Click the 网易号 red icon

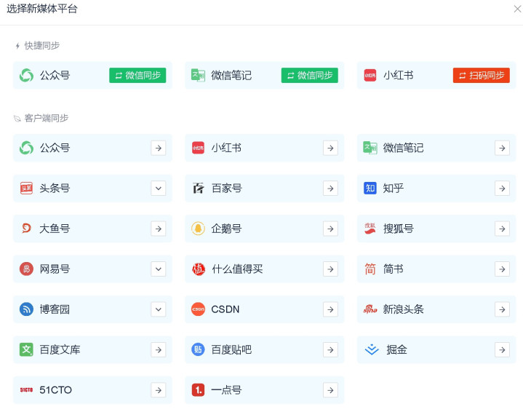pyautogui.click(x=26, y=269)
